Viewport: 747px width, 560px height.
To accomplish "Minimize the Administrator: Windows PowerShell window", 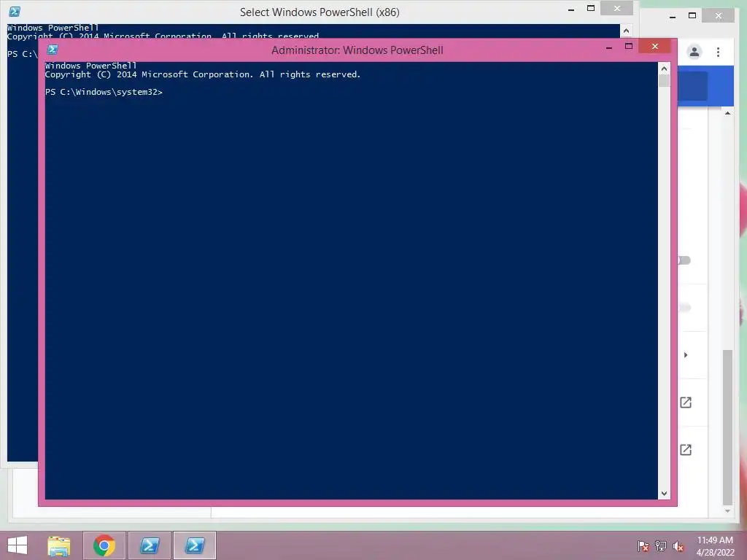I will pyautogui.click(x=609, y=47).
